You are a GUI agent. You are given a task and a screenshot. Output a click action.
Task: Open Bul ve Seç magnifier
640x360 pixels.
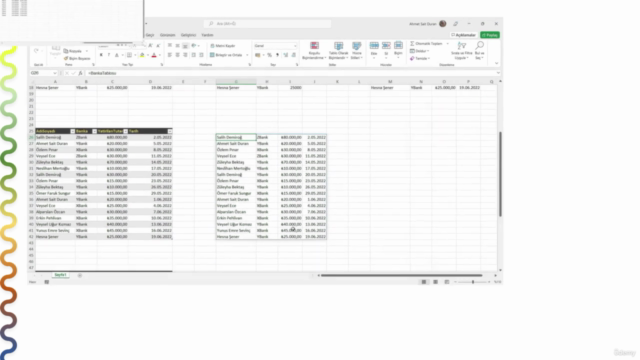480,51
